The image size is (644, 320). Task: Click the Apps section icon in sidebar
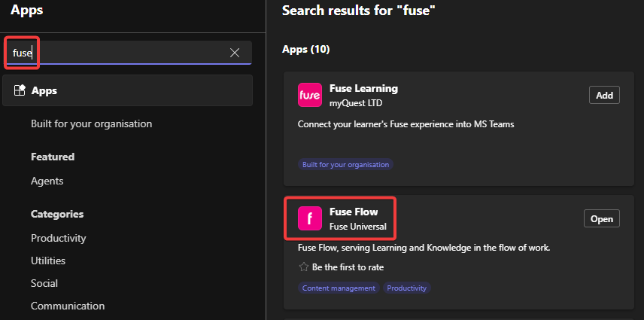tap(20, 90)
